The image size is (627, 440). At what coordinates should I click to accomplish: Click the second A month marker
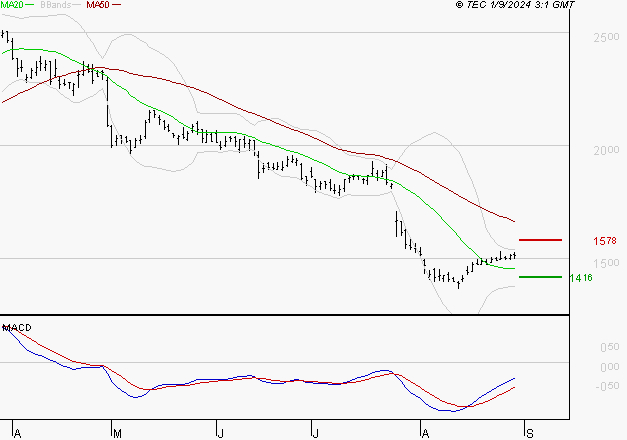(x=425, y=434)
